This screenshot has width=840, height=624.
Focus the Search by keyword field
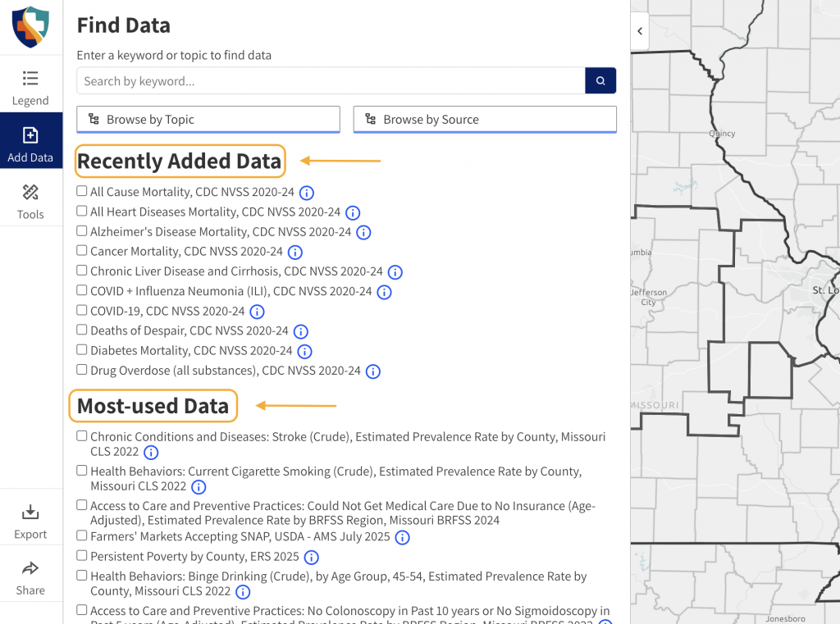pos(331,81)
